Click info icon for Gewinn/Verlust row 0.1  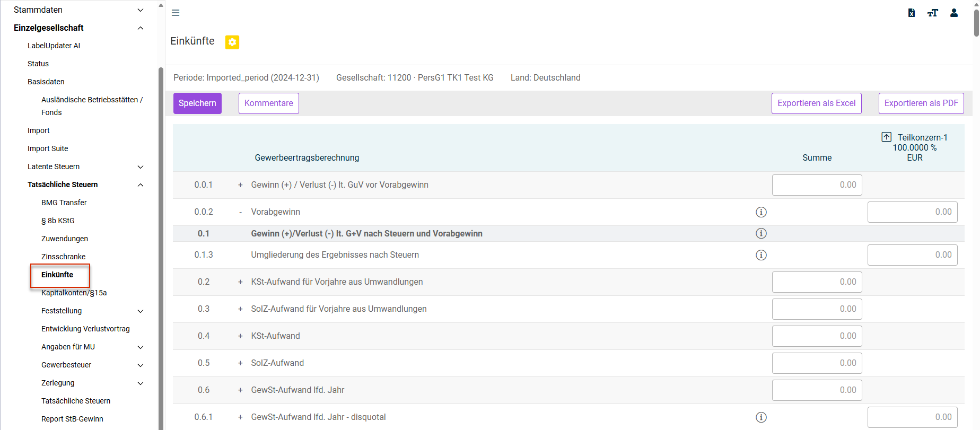pyautogui.click(x=761, y=233)
